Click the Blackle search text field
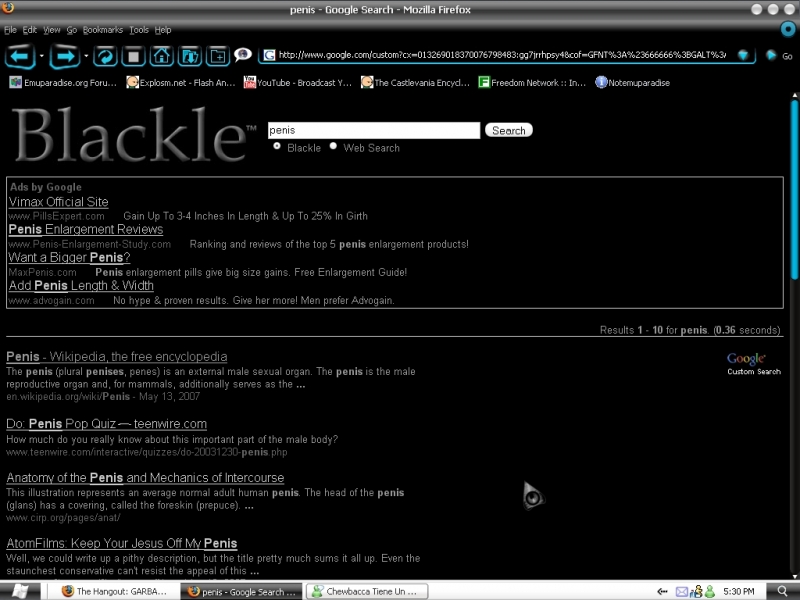This screenshot has height=600, width=800. click(373, 131)
